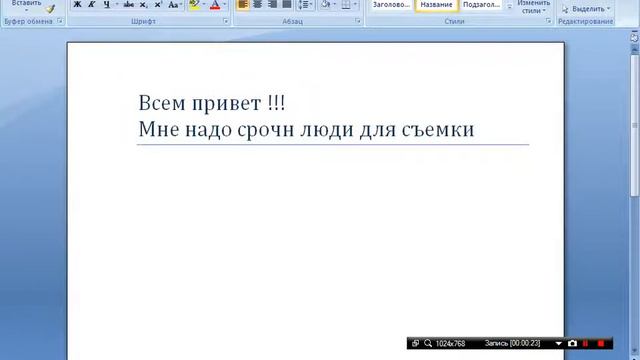Open the change case (Aa) menu
This screenshot has height=360, width=640.
pyautogui.click(x=175, y=5)
